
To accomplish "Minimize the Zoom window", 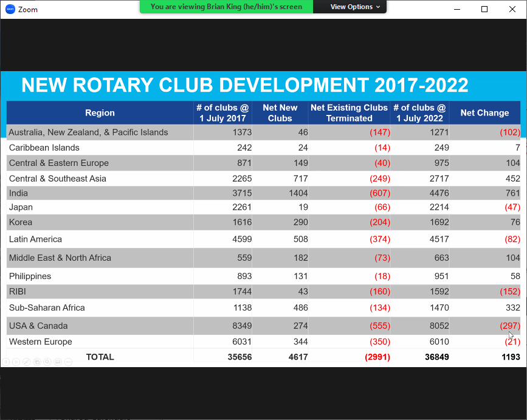I will click(458, 9).
